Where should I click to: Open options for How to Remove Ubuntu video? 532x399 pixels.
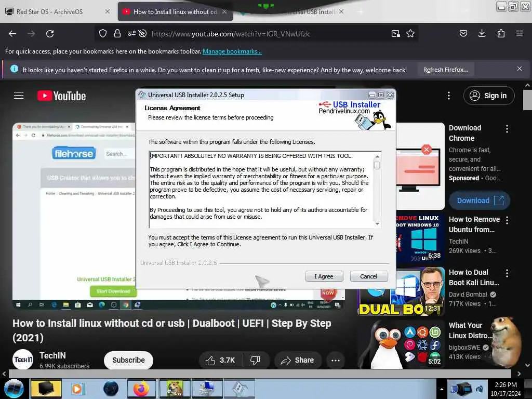click(x=507, y=220)
